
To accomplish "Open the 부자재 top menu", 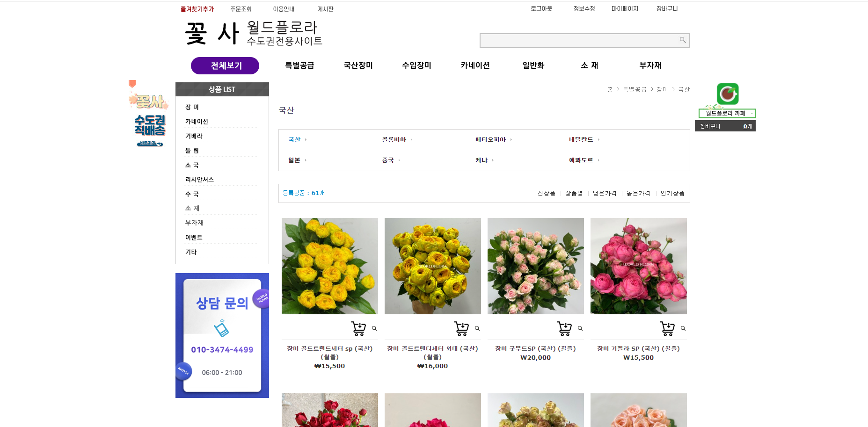I will pos(650,65).
